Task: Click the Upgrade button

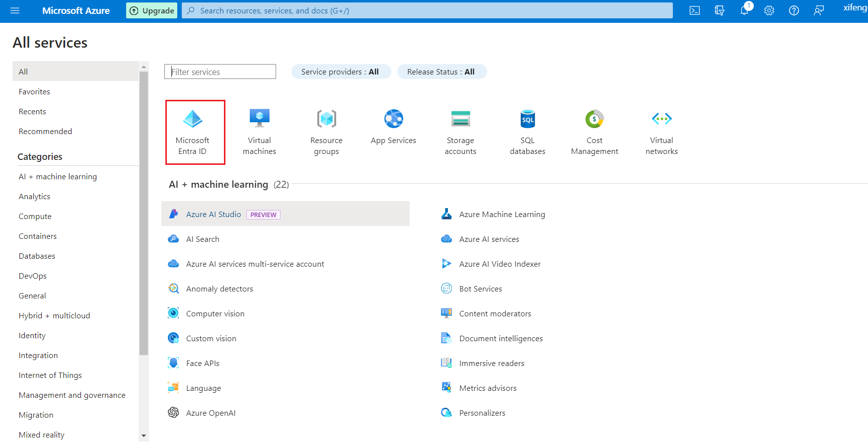Action: 152,10
